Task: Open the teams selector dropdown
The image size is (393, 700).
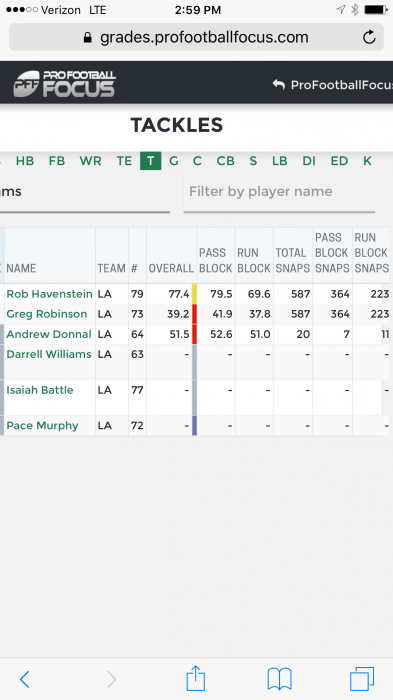Action: [x=85, y=193]
